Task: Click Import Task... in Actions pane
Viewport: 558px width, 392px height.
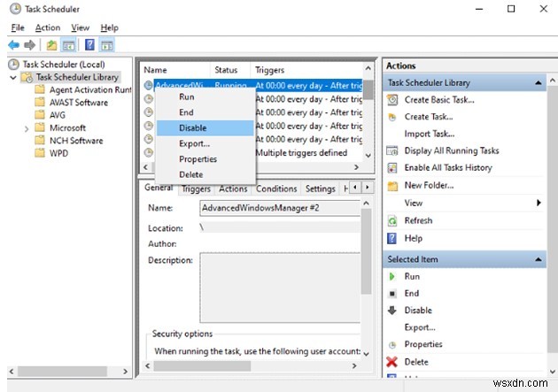Action: point(430,134)
